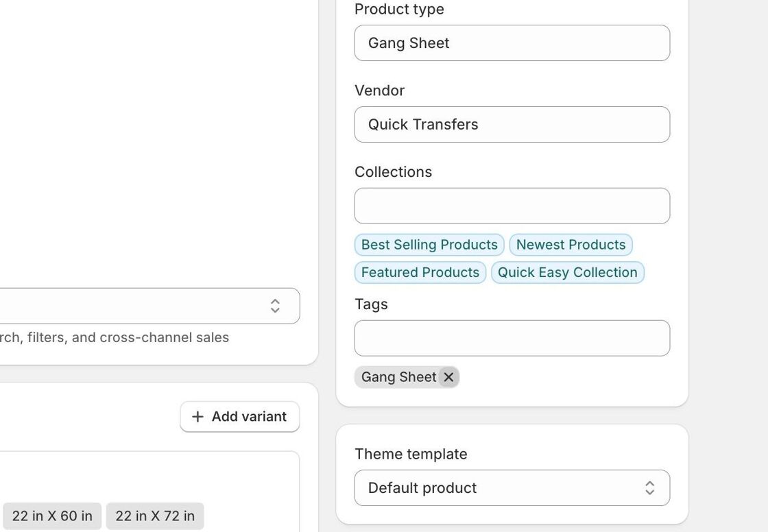Image resolution: width=768 pixels, height=532 pixels.
Task: Expand the category selector with chevron arrows
Action: (150, 306)
